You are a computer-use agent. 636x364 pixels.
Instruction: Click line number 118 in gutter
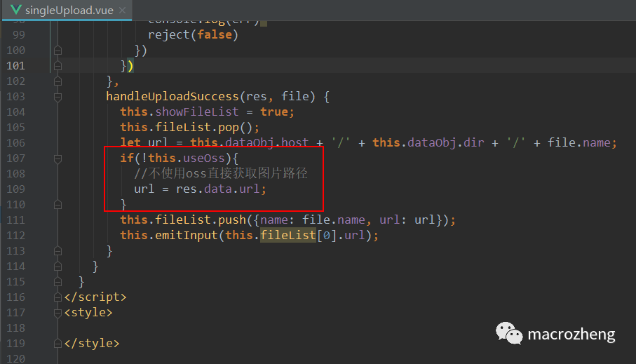(x=15, y=328)
